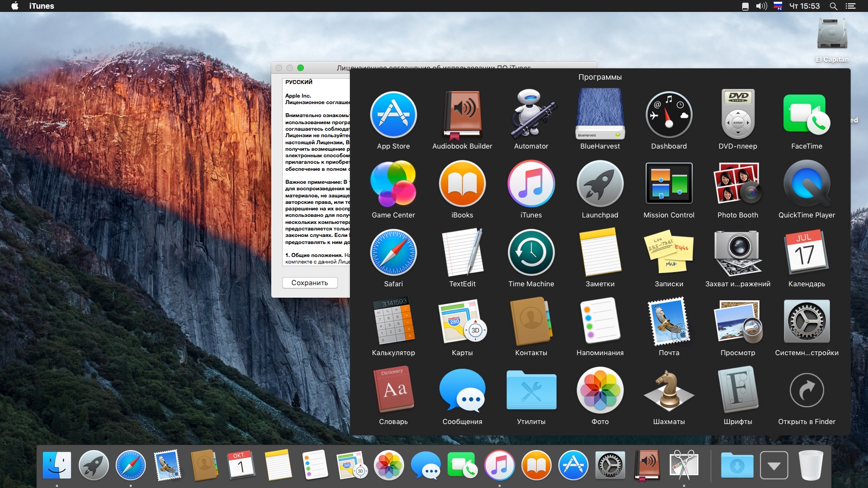This screenshot has width=868, height=488.
Task: Launch TextEdit from the grid
Action: (x=462, y=253)
